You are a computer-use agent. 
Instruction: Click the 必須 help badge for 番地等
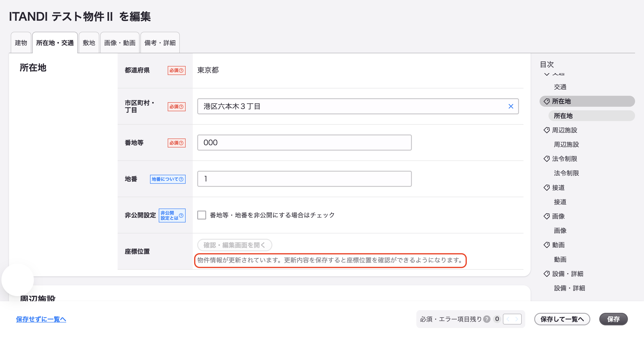tap(176, 143)
